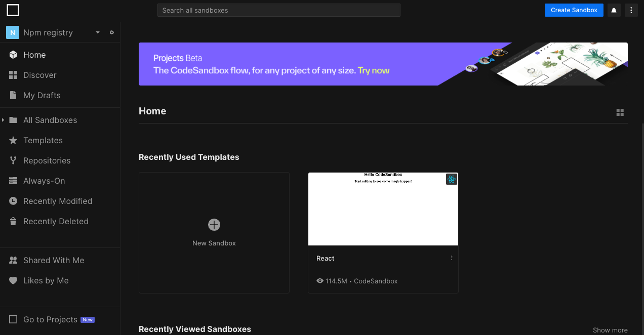Open the React template card options menu
The width and height of the screenshot is (644, 335).
tap(452, 258)
